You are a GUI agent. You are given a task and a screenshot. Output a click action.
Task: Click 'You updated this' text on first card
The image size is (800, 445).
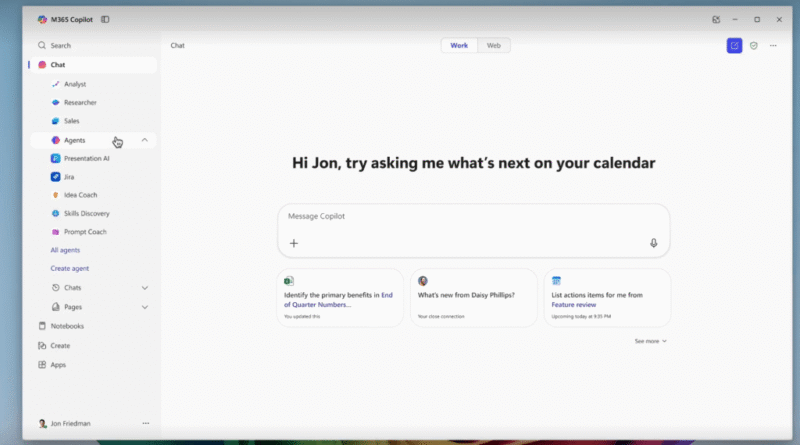click(302, 316)
